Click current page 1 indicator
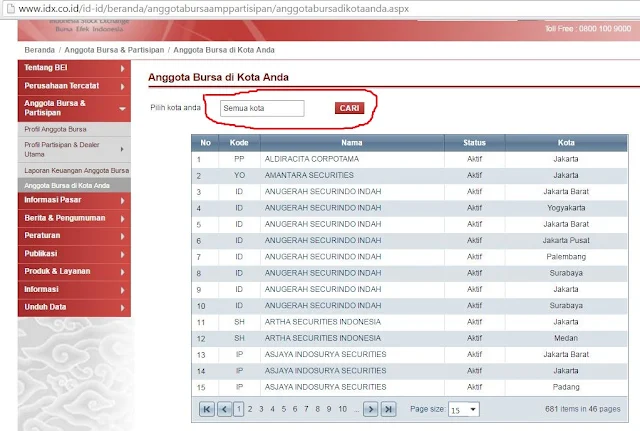Screen dimensions: 640x431 (239, 409)
